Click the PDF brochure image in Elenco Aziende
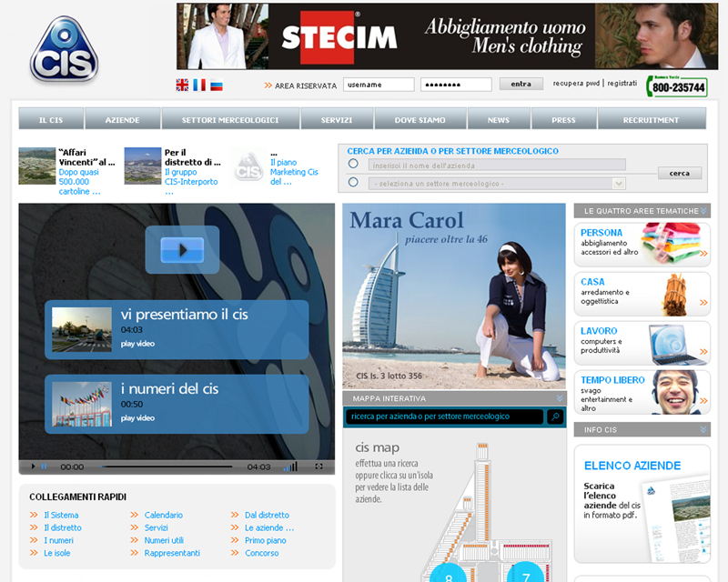The width and height of the screenshot is (728, 582). [x=676, y=518]
